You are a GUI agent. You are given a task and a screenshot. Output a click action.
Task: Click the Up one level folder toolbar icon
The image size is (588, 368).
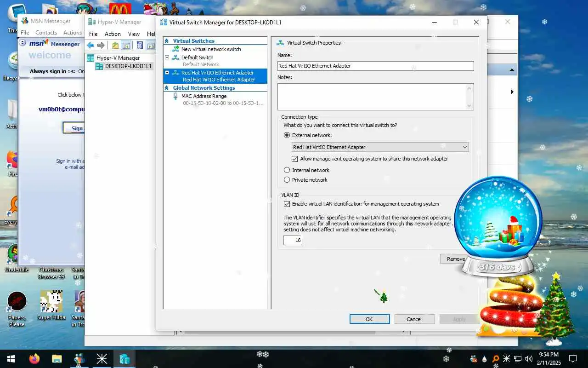pyautogui.click(x=115, y=45)
